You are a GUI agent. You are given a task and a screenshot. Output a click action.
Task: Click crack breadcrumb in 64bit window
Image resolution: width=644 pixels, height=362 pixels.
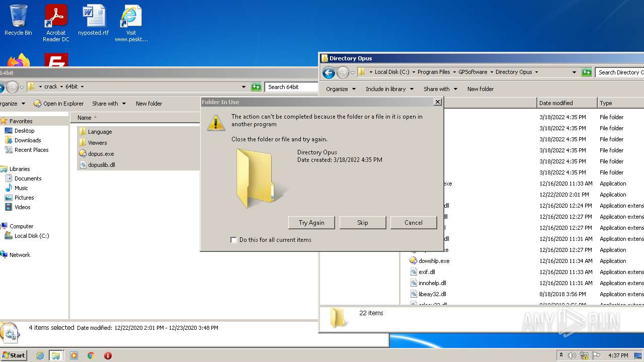click(x=51, y=87)
